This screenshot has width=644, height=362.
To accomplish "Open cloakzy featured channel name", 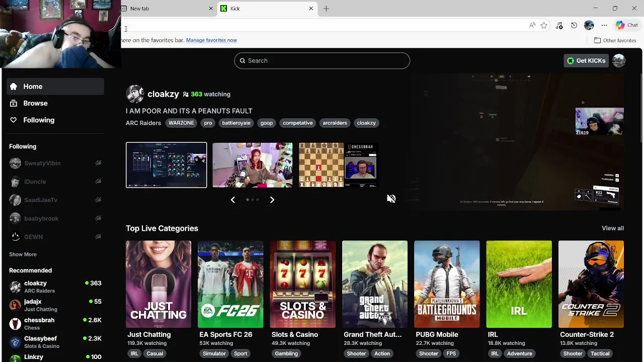I will 163,94.
